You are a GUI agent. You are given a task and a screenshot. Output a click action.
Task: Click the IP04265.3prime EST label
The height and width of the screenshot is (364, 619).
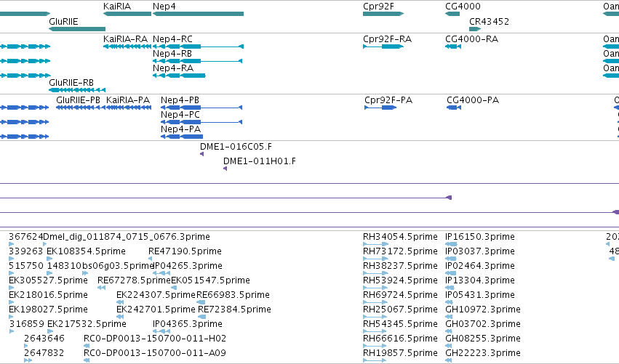(188, 266)
